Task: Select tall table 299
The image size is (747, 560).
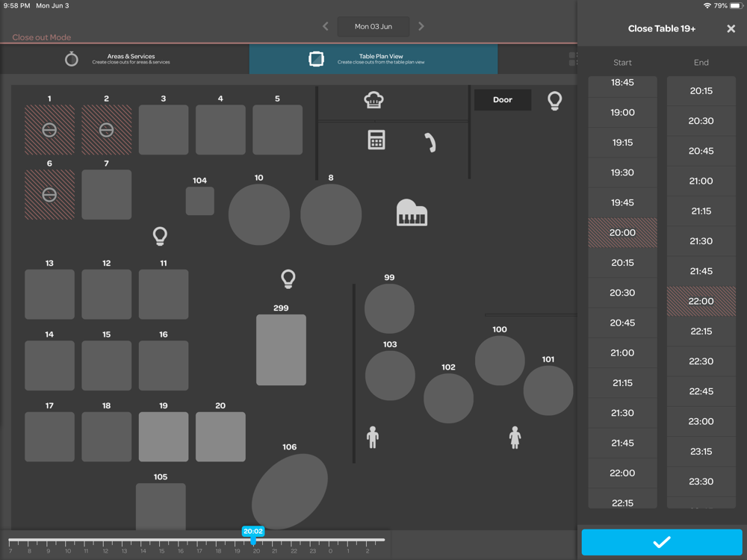Action: click(x=281, y=350)
